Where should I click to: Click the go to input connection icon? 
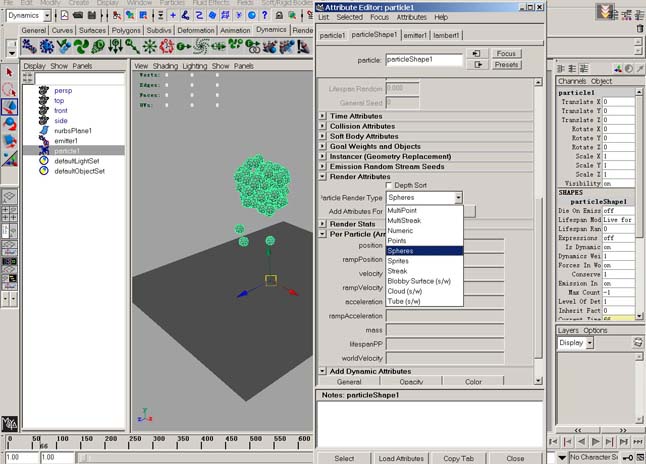(x=477, y=53)
